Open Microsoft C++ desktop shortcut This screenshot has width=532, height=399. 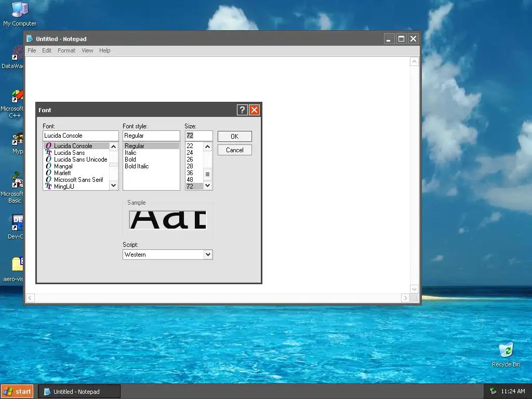12,104
